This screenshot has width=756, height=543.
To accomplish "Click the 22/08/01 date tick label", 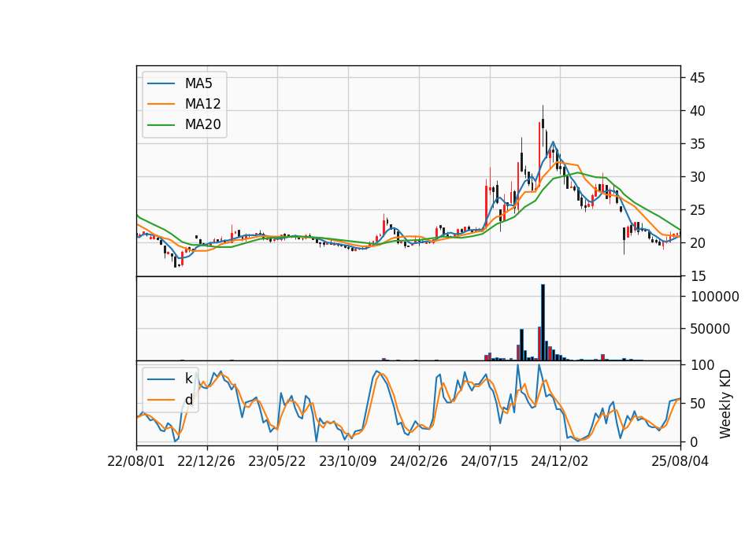I will (x=136, y=461).
